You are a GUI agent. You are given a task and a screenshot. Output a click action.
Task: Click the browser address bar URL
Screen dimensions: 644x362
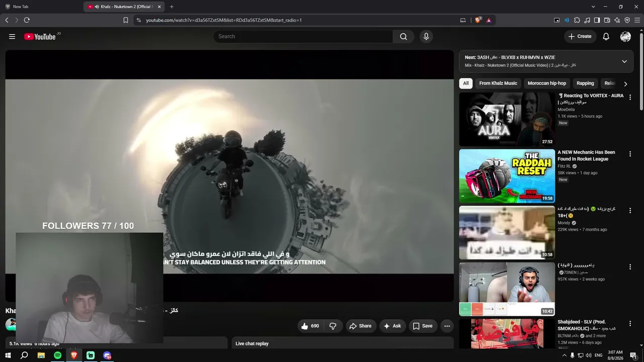224,20
